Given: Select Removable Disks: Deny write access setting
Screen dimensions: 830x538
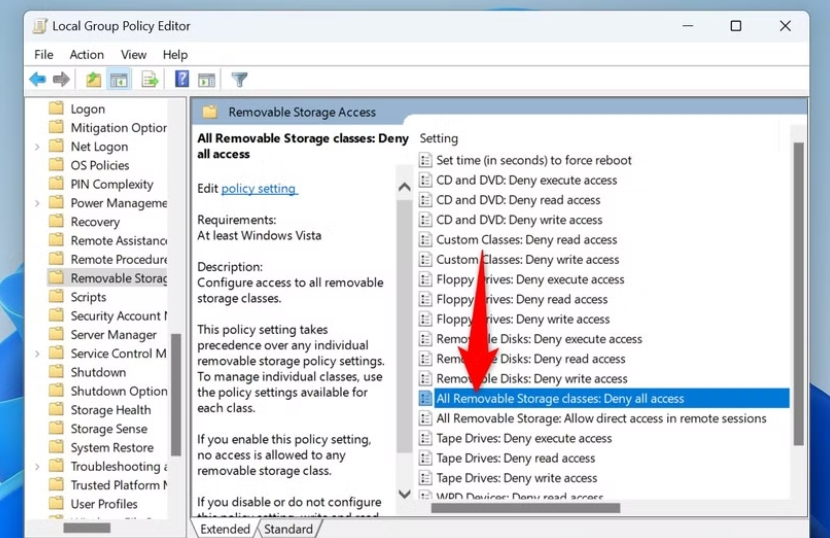Looking at the screenshot, I should [x=532, y=379].
